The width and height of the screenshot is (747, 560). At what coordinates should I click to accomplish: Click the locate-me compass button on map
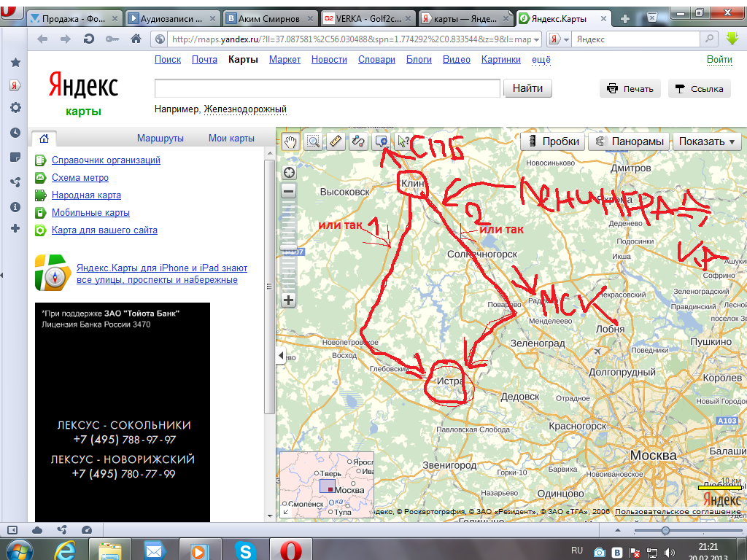click(289, 173)
